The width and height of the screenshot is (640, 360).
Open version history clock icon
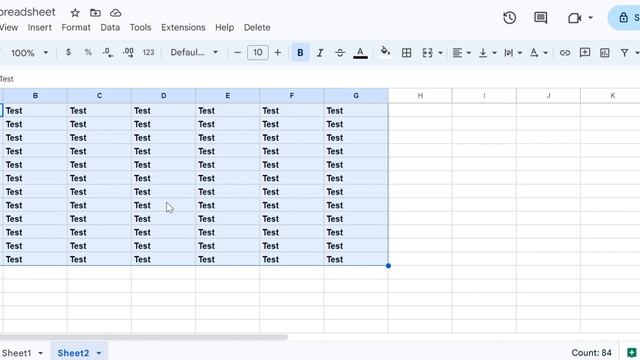[509, 18]
